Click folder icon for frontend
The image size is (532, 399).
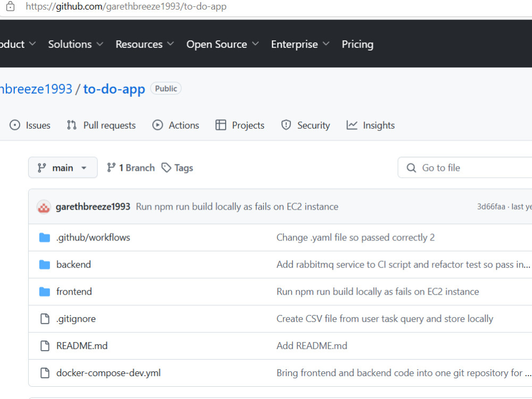coord(45,292)
